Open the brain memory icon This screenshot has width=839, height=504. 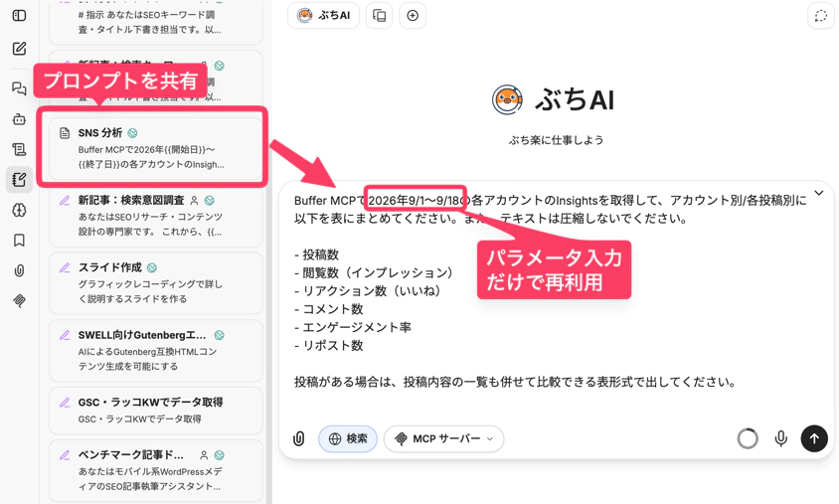click(19, 210)
